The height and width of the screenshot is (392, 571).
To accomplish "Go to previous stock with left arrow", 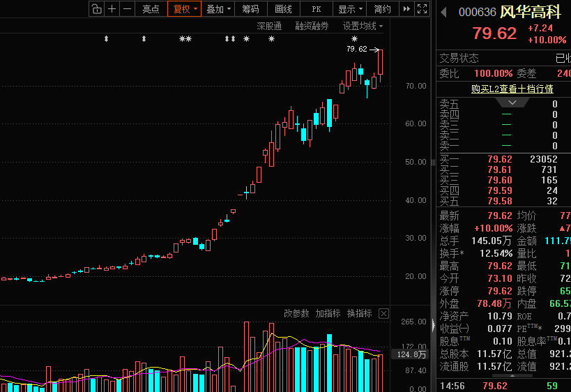I will point(443,13).
